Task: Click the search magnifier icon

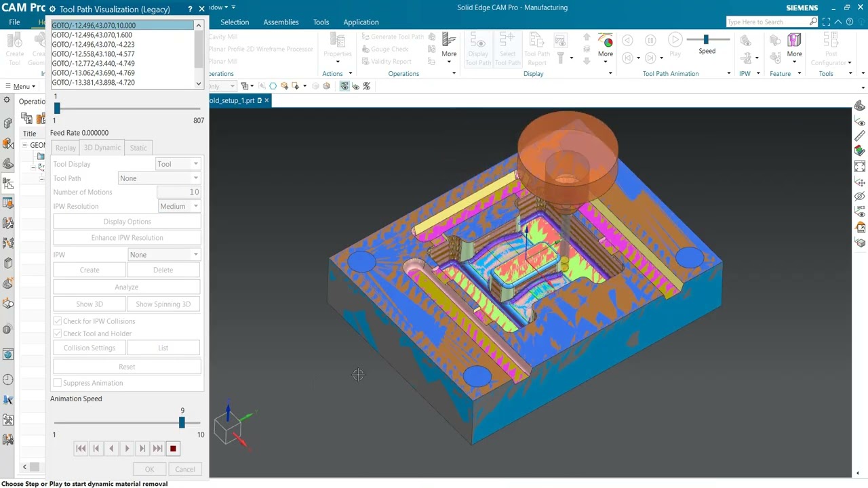Action: point(813,22)
